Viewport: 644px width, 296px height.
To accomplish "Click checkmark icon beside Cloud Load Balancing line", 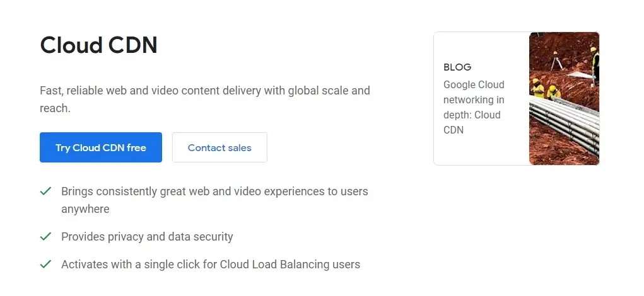I will pos(45,265).
